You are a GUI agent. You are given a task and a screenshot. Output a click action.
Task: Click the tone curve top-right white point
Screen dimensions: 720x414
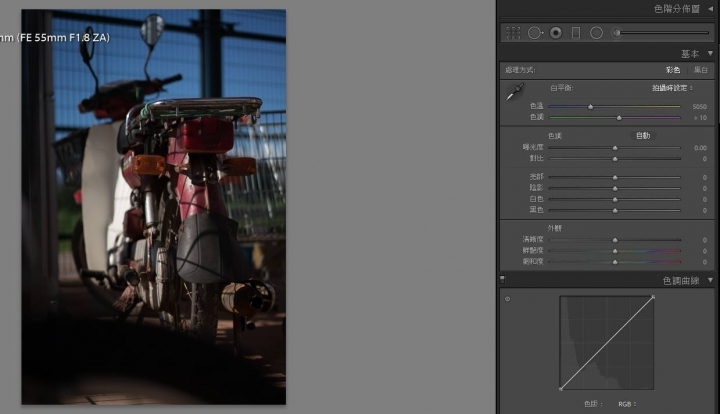coord(653,297)
